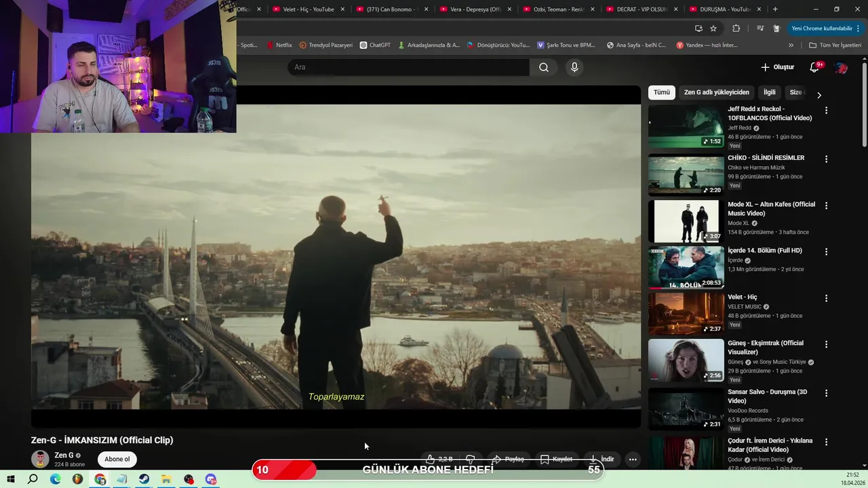868x488 pixels.
Task: Open options for Güneş - Ekşimtrak video
Action: (826, 344)
